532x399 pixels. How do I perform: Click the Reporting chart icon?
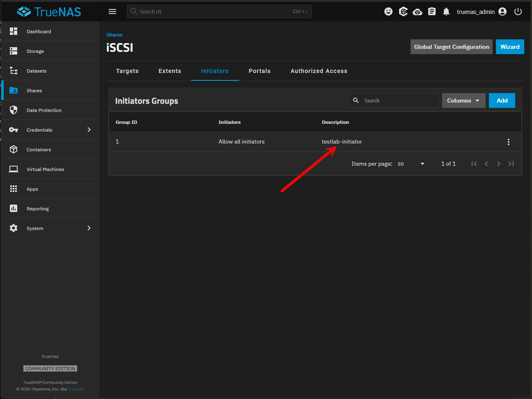(x=14, y=208)
